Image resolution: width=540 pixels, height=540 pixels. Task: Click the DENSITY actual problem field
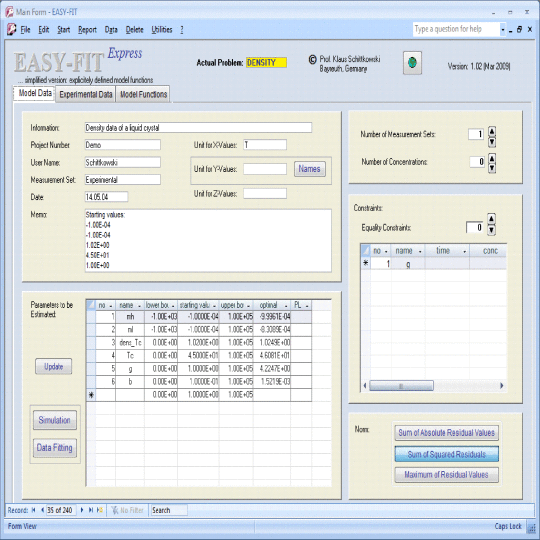[x=266, y=63]
